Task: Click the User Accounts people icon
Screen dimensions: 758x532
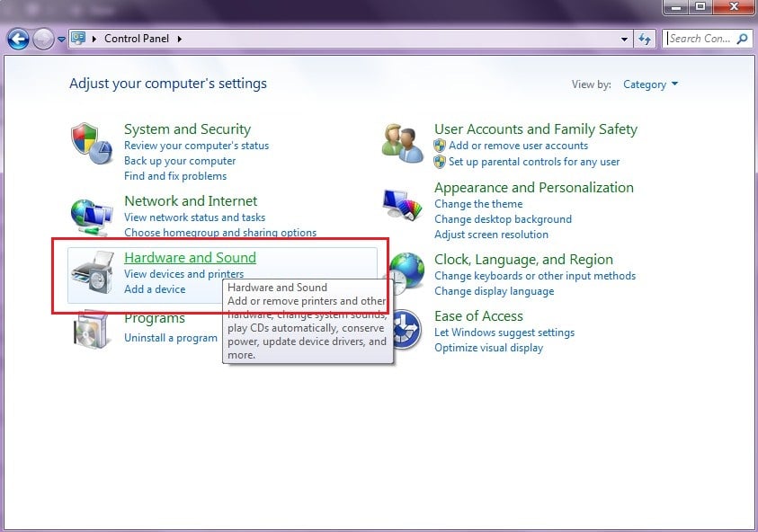Action: tap(402, 143)
